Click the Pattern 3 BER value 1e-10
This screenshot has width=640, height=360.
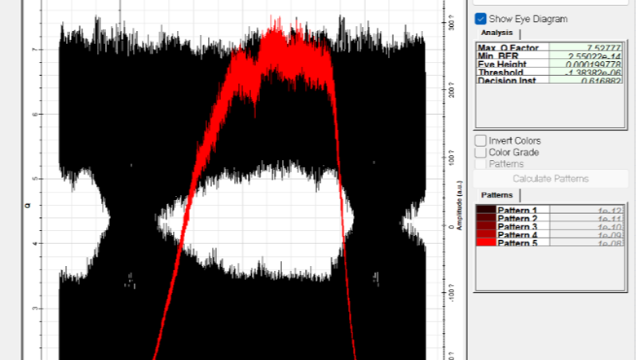[587, 227]
